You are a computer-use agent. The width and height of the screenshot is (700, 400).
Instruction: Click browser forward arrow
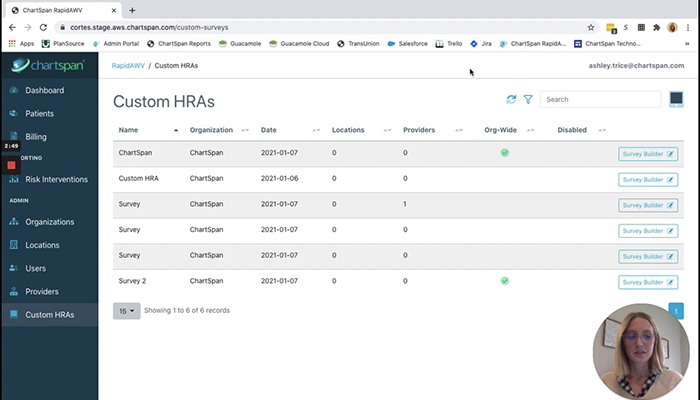tap(28, 27)
